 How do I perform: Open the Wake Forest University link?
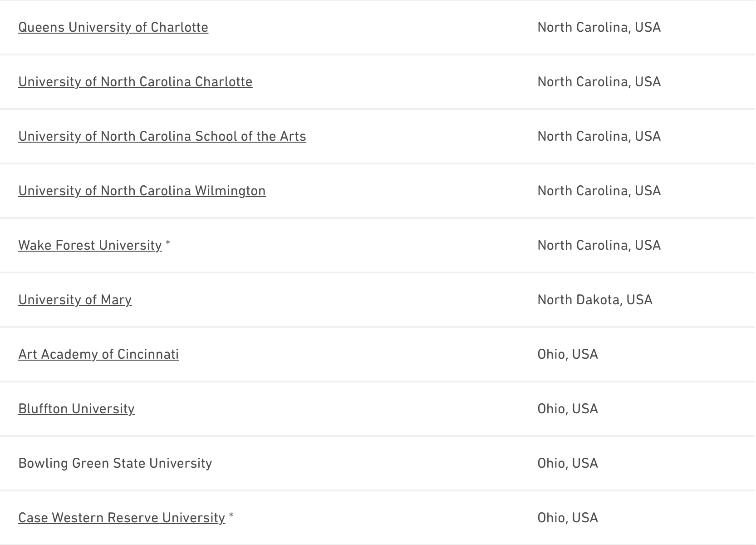coord(90,245)
